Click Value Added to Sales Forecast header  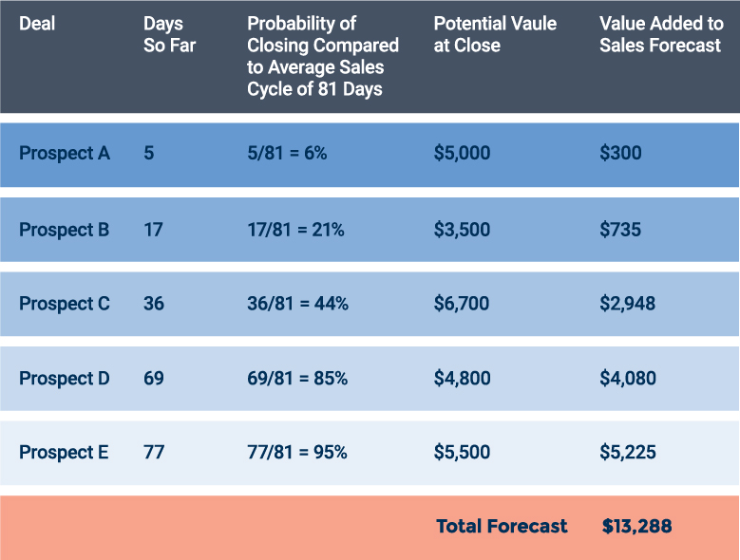(660, 34)
